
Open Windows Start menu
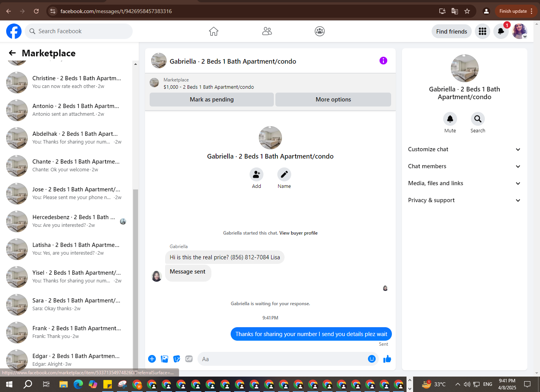pos(9,384)
